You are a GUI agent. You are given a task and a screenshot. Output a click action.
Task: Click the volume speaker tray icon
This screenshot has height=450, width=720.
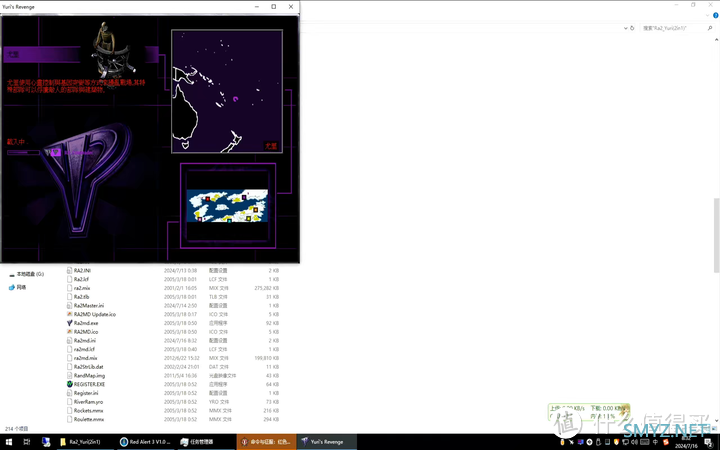[634, 442]
